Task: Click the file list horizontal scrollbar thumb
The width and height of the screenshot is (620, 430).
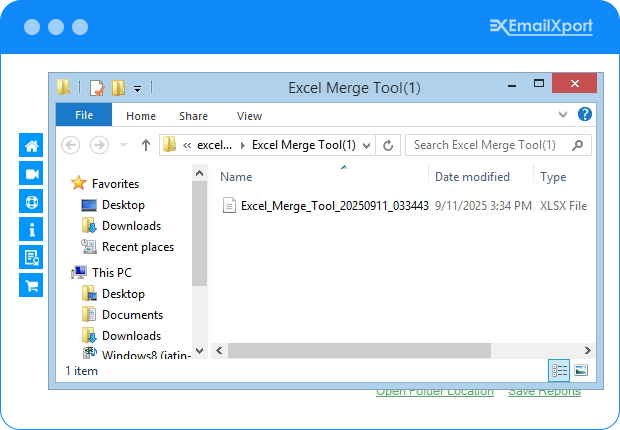Action: tap(359, 350)
